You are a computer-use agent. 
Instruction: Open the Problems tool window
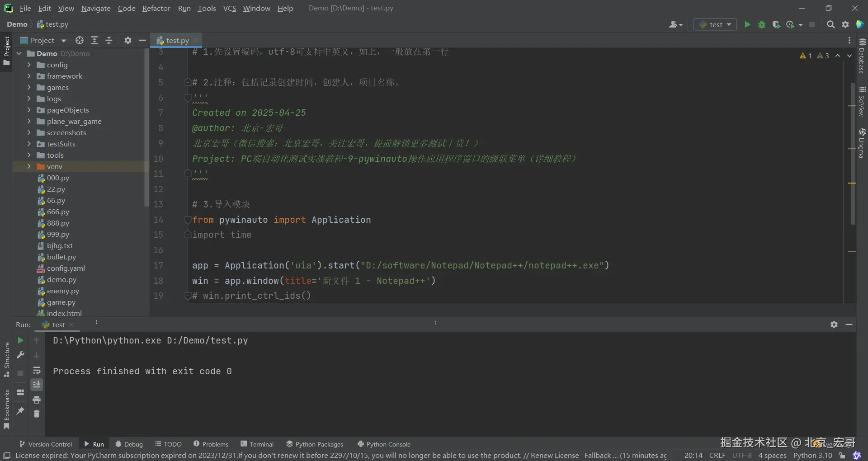(x=211, y=444)
